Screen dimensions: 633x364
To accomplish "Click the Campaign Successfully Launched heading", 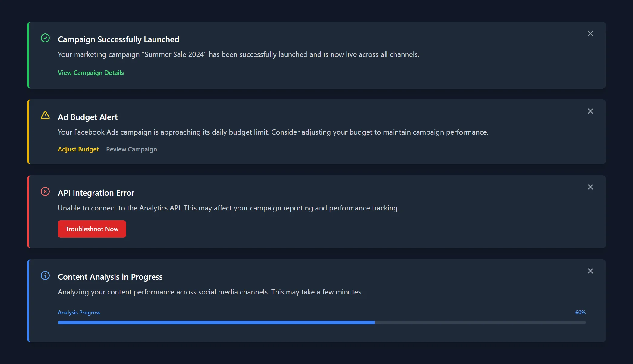I will pos(118,39).
